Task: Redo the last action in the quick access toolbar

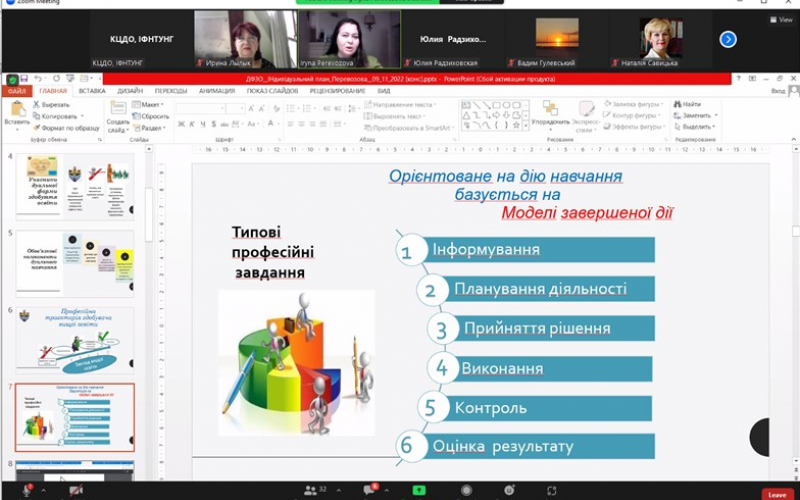Action: click(x=56, y=79)
